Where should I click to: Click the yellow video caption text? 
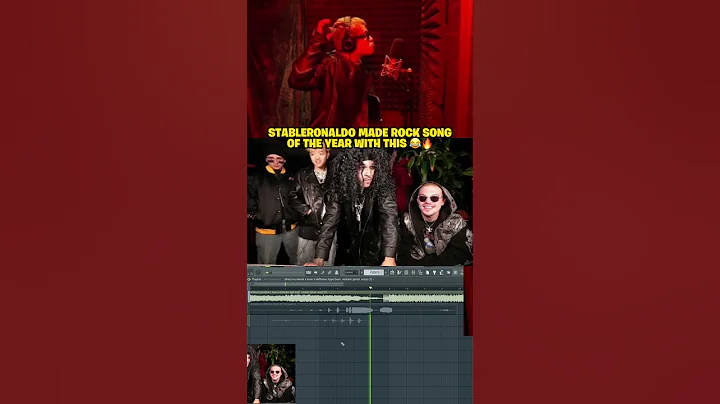tap(360, 138)
